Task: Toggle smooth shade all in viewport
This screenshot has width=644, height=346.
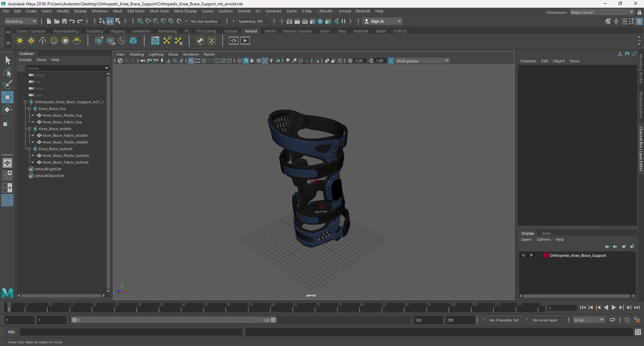Action: click(246, 61)
